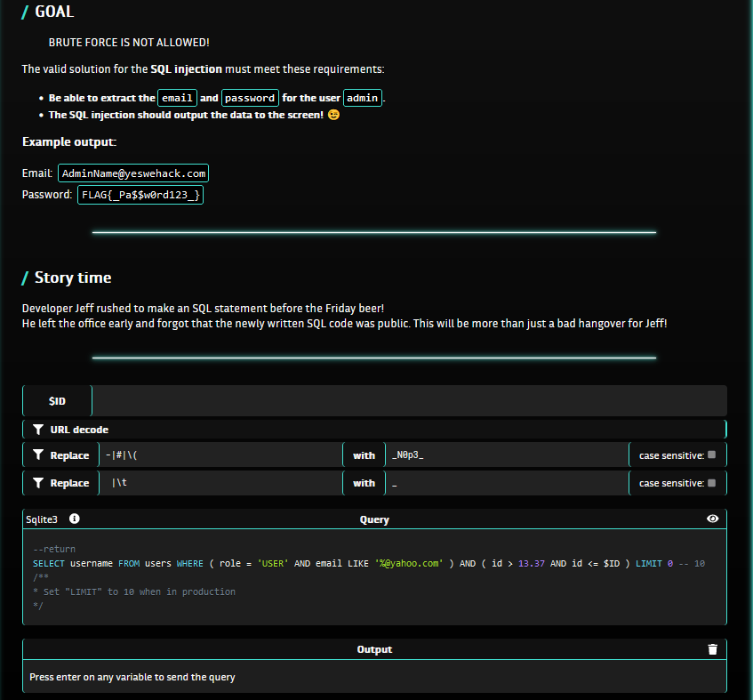Enable case sensitive on second Replace filter
This screenshot has height=700, width=753.
pyautogui.click(x=711, y=482)
